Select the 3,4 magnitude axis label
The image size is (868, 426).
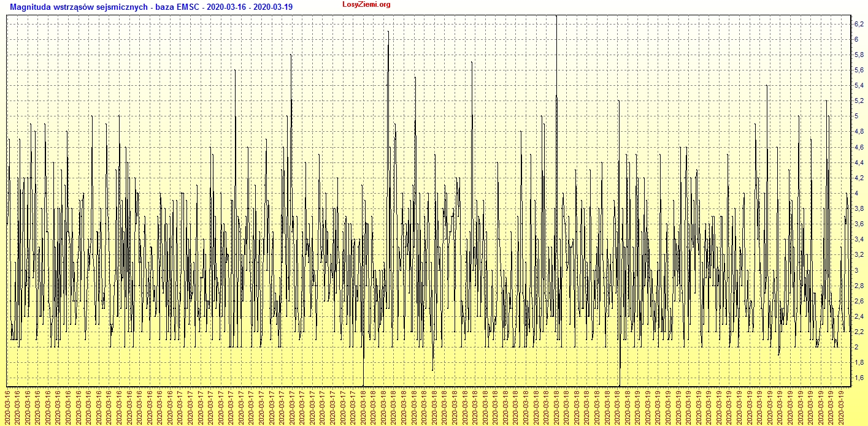point(859,239)
